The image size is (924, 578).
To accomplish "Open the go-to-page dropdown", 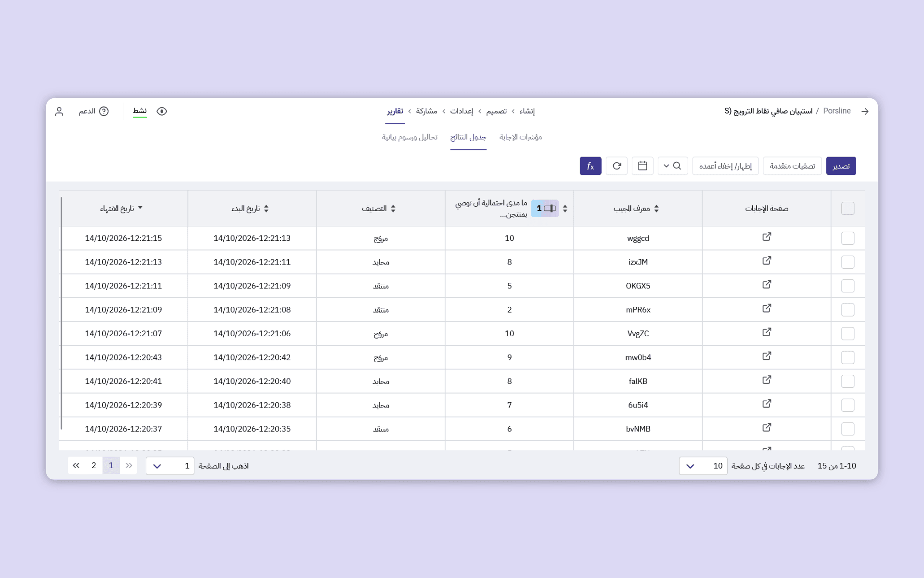I will [170, 466].
